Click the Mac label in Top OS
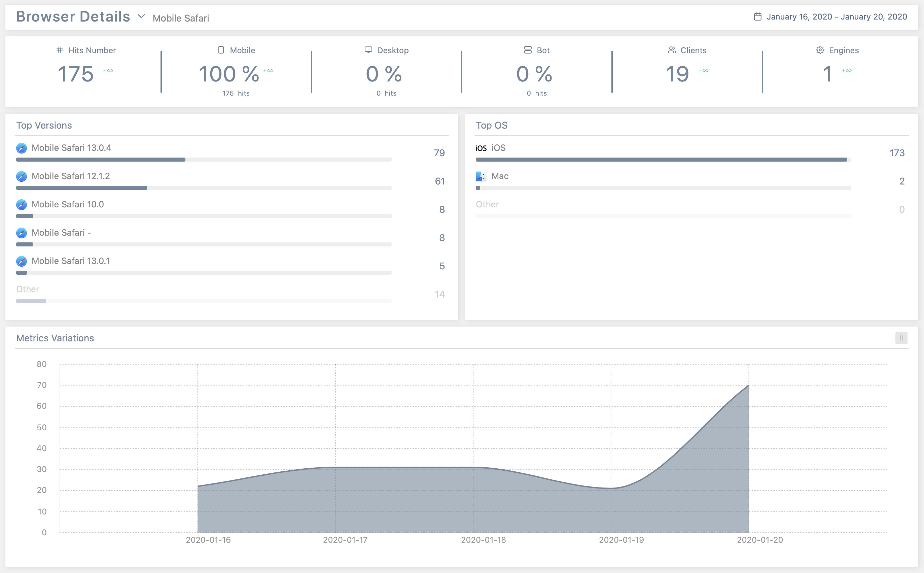Viewport: 924px width, 573px height. pyautogui.click(x=500, y=176)
